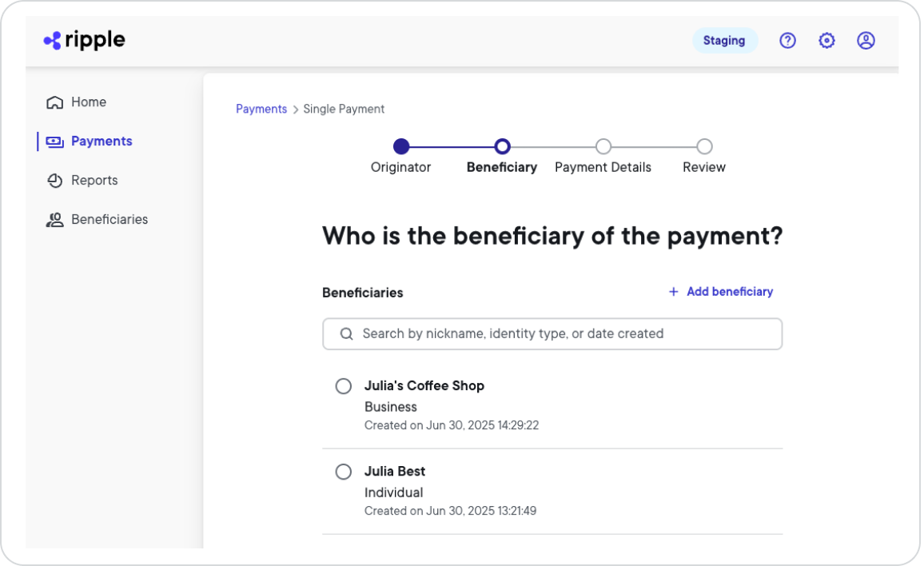The height and width of the screenshot is (566, 924).
Task: Click the beneficiary search field
Action: pos(560,334)
